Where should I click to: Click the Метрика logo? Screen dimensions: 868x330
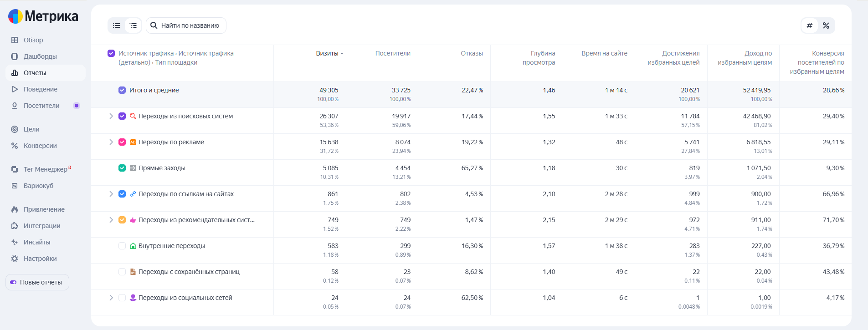(x=43, y=16)
